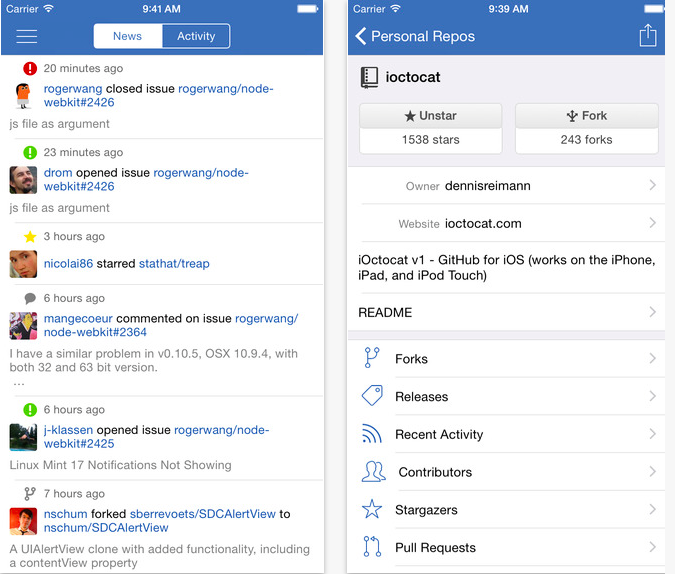Screen dimensions: 675x574
Task: Open the mangecoeur user link
Action: 78,319
